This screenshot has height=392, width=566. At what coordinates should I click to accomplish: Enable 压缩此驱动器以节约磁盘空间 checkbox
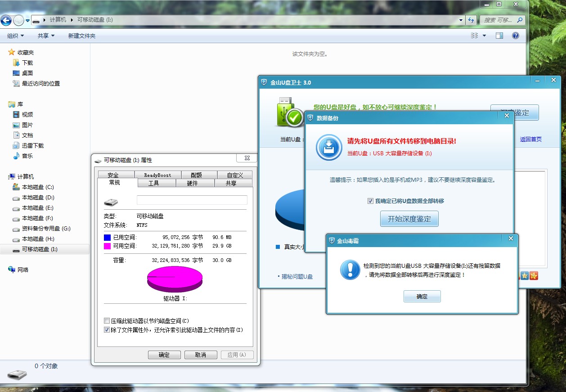pos(107,320)
